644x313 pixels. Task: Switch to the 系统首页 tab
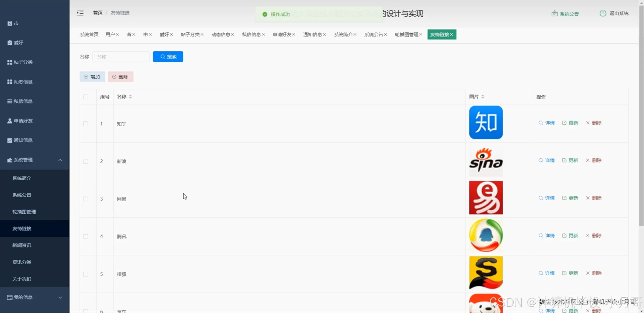[x=89, y=34]
